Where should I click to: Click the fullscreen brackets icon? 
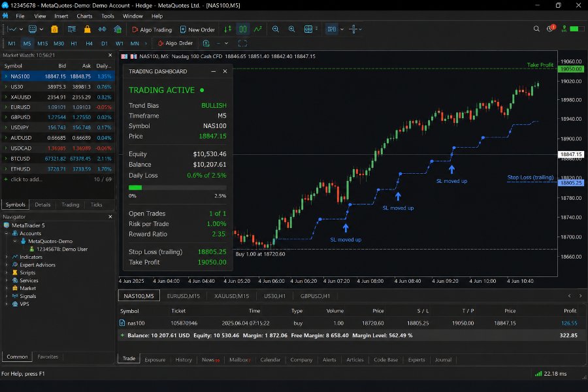242,44
